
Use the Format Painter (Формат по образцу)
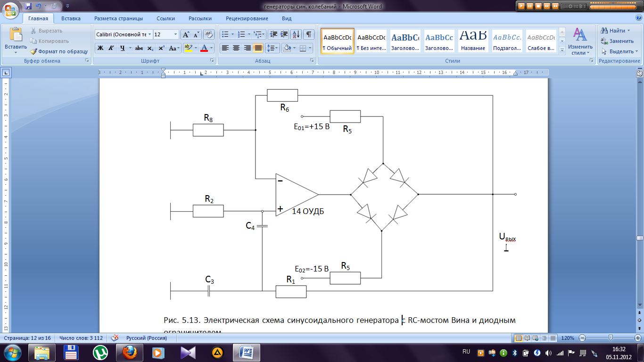(59, 51)
